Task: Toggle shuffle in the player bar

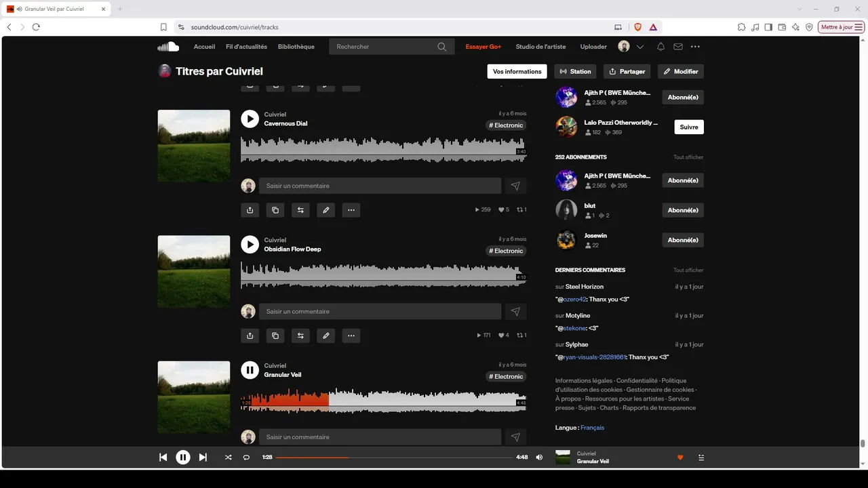Action: click(228, 457)
